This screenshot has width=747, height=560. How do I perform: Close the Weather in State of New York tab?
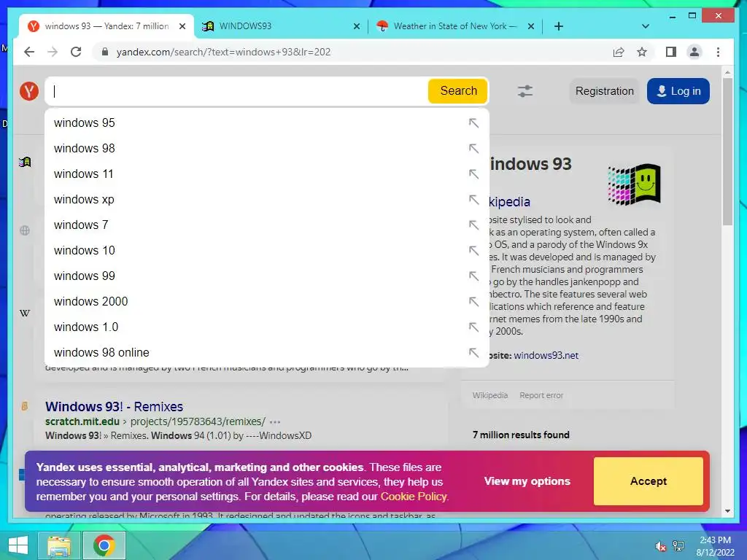tap(531, 27)
